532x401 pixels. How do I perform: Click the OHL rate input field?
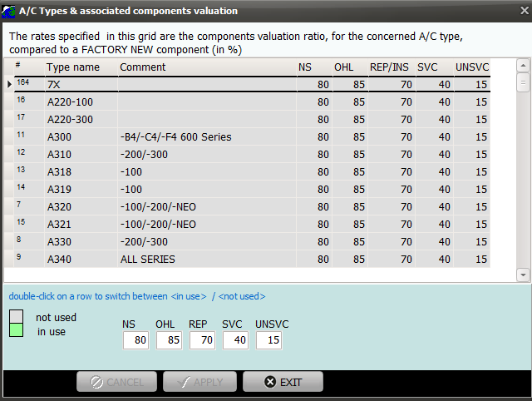pos(169,340)
